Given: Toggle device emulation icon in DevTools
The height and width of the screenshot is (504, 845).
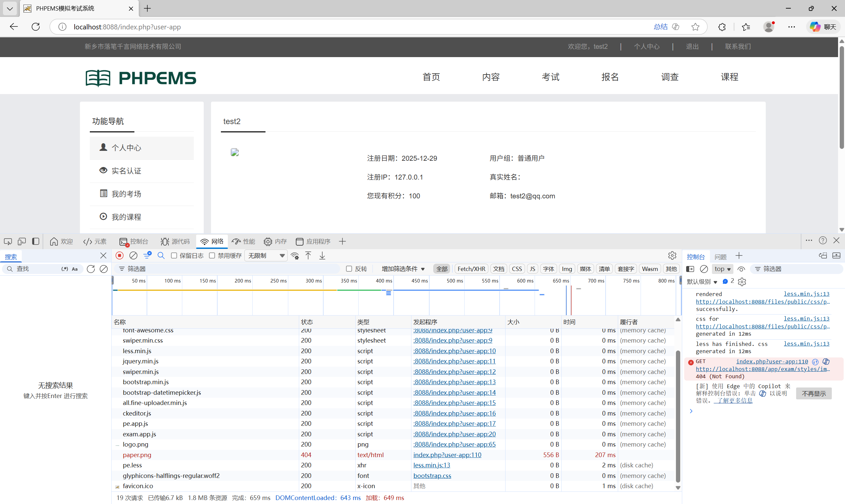Looking at the screenshot, I should pos(22,242).
